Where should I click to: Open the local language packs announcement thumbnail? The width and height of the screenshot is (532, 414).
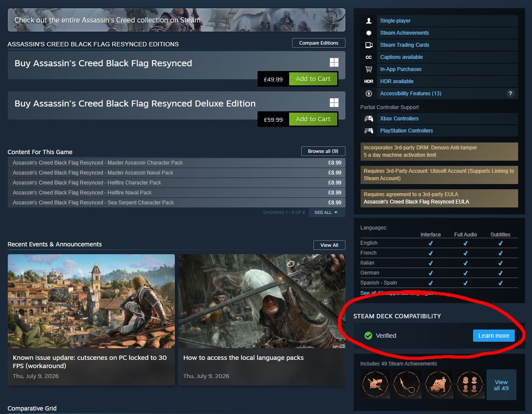coord(262,301)
